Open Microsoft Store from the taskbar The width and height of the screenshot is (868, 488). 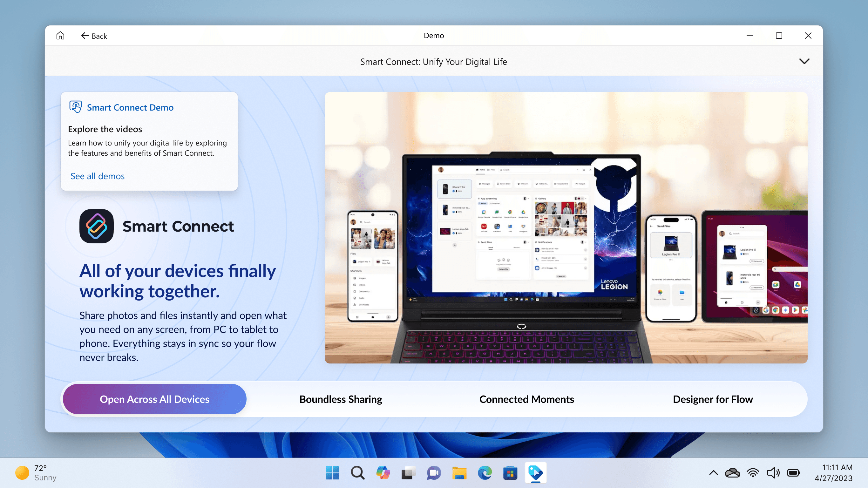[510, 473]
